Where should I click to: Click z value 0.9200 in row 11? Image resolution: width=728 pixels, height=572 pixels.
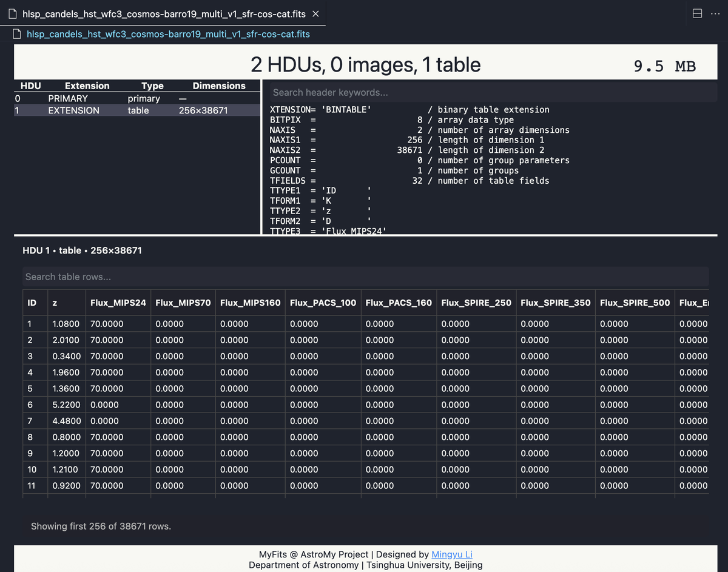(x=67, y=486)
